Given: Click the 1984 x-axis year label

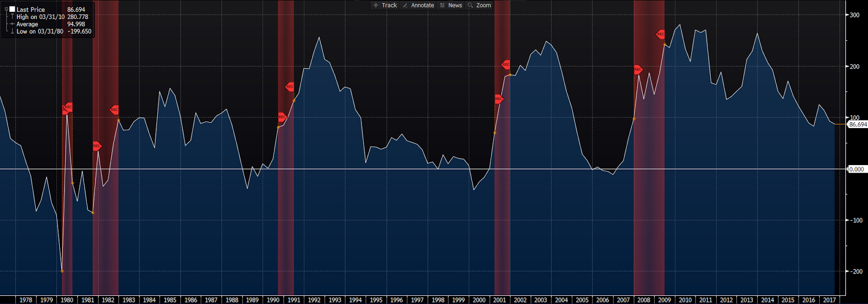Looking at the screenshot, I should [149, 300].
